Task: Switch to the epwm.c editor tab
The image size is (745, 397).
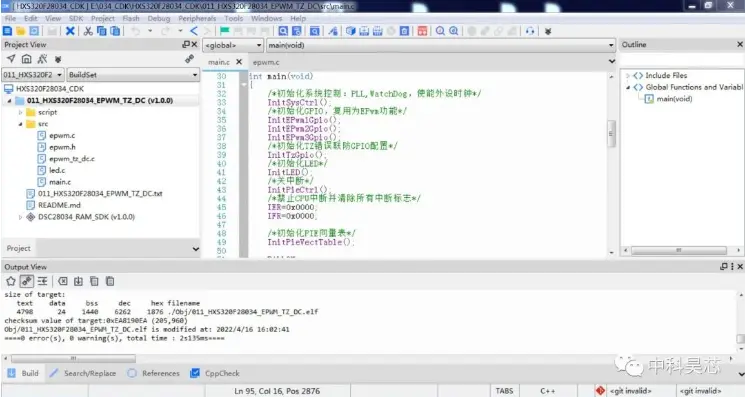Action: coord(266,62)
